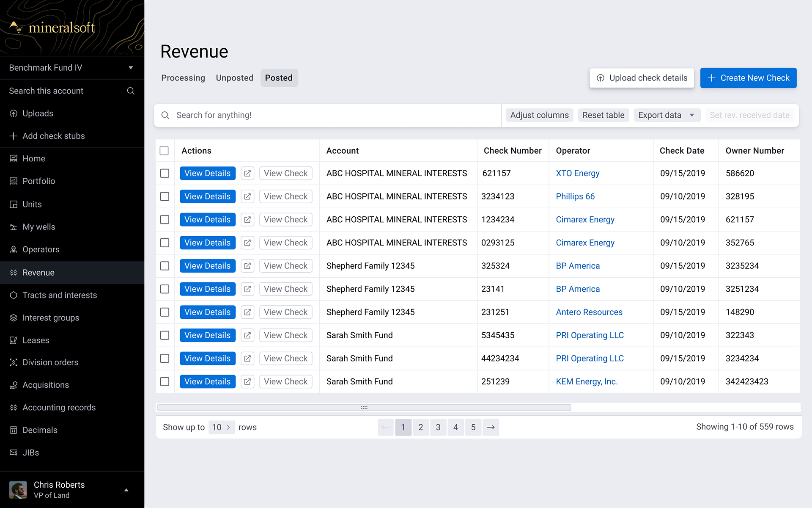Click Chris Roberts avatar photo
Image resolution: width=812 pixels, height=508 pixels.
(x=18, y=490)
